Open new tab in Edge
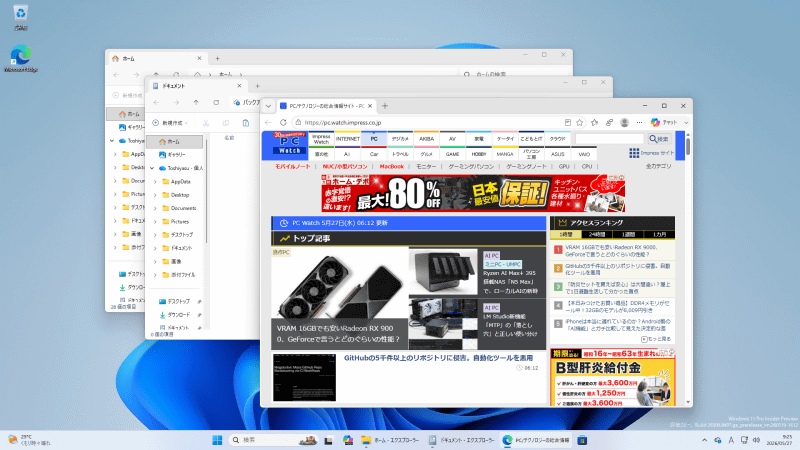This screenshot has width=800, height=450. point(385,106)
